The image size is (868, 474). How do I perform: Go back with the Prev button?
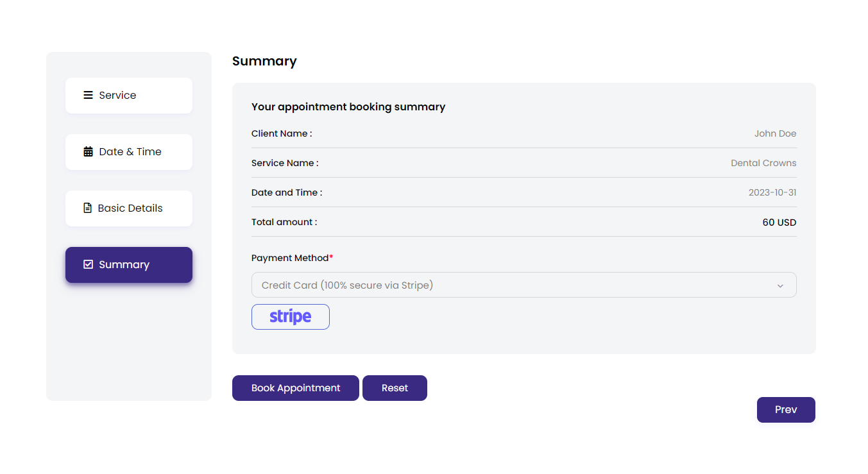[786, 410]
